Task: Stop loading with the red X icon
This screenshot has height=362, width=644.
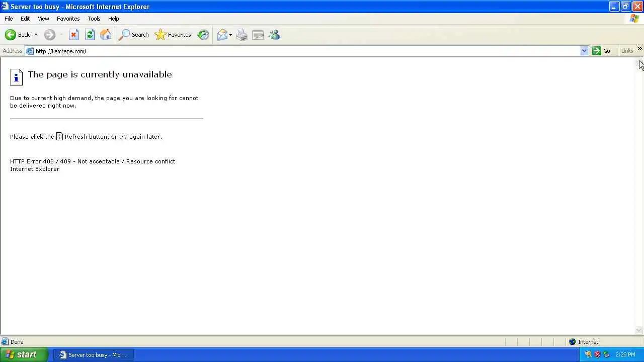Action: [73, 35]
